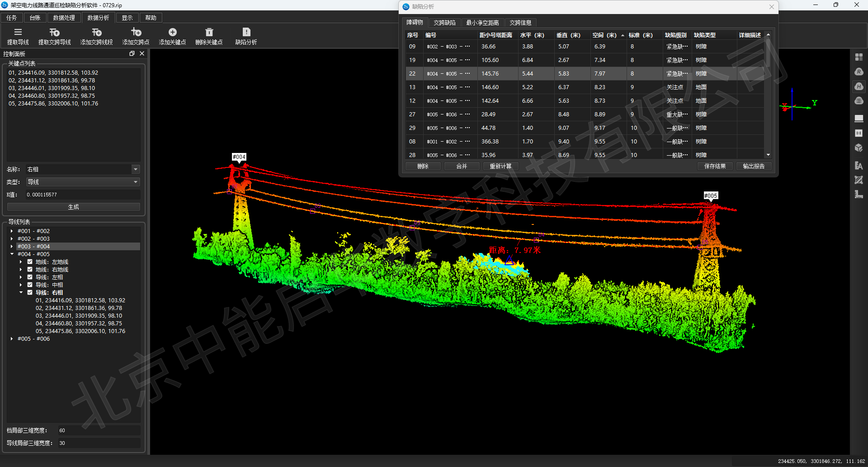This screenshot has width=868, height=467.
Task: Uncheck the 地线: 左地线 checkbox
Action: pos(30,262)
